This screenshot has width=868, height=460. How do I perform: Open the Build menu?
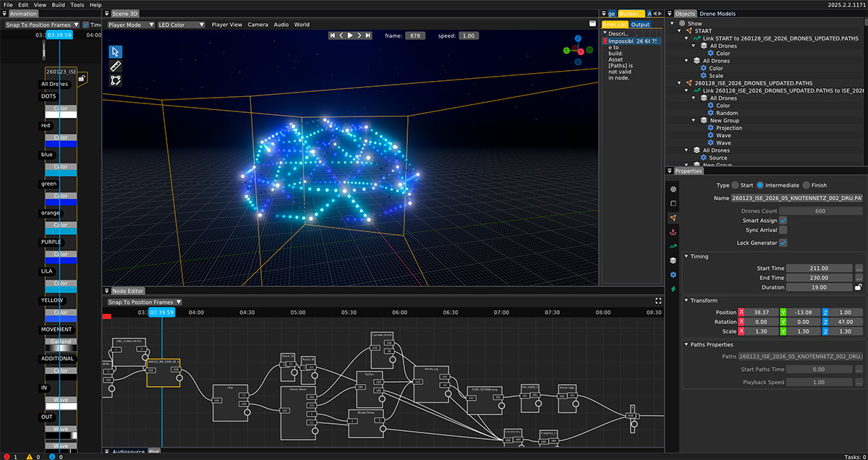58,4
